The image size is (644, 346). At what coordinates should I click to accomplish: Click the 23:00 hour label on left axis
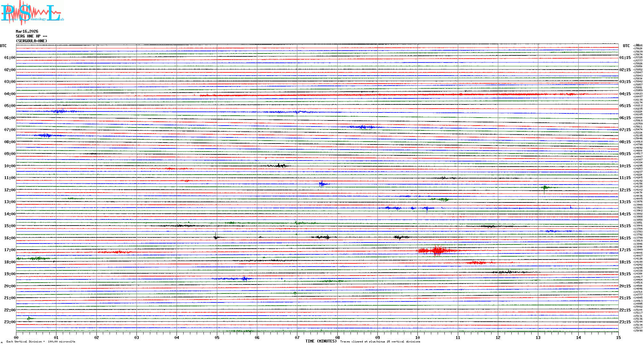(x=10, y=322)
